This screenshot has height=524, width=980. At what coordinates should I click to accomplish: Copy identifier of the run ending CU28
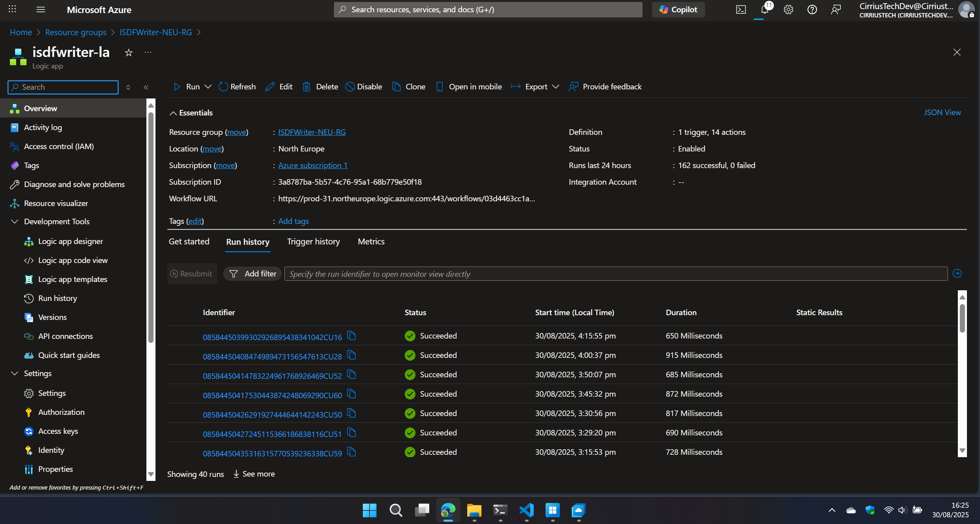coord(351,355)
